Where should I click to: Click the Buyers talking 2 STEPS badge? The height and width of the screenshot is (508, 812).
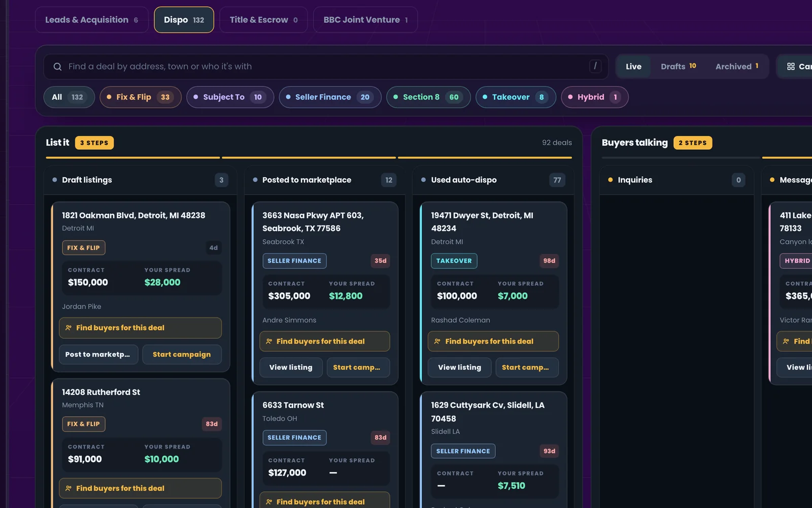click(x=693, y=143)
